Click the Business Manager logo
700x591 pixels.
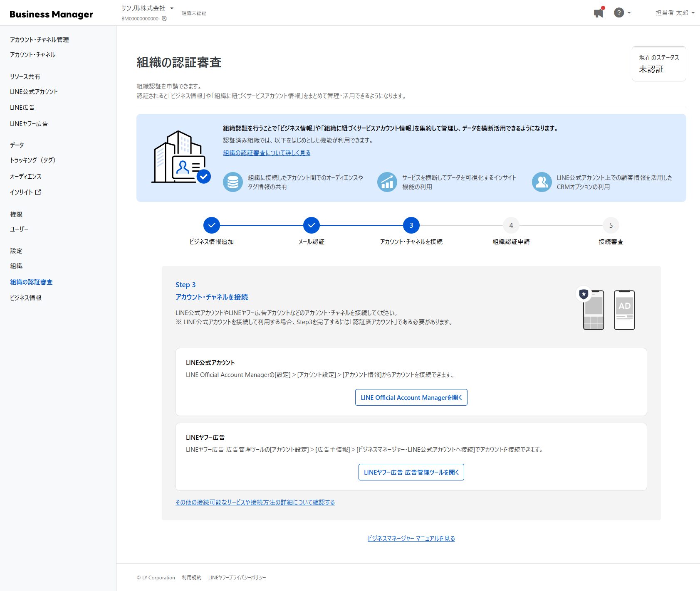pos(51,14)
